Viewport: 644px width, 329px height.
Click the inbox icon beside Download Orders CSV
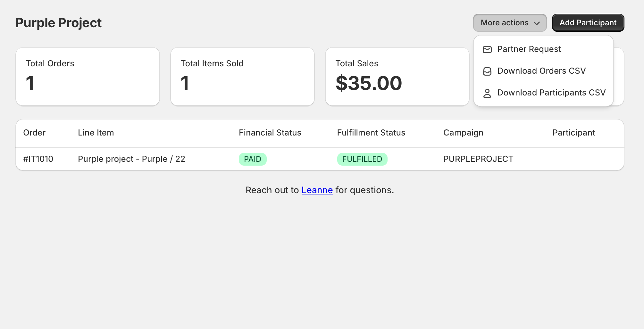(487, 71)
